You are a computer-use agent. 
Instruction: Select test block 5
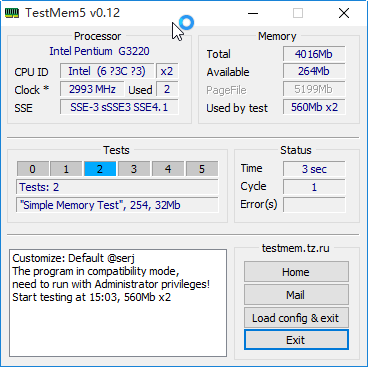point(202,169)
